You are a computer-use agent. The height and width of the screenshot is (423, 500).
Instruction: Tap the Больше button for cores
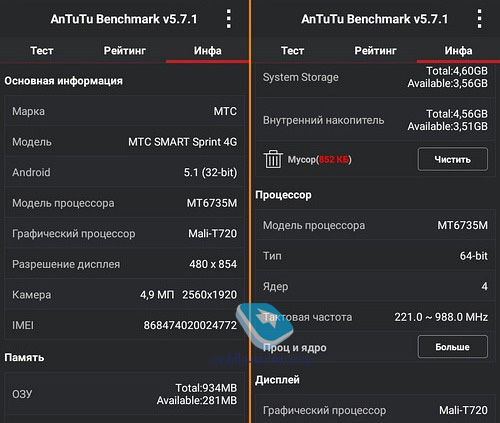tap(452, 347)
